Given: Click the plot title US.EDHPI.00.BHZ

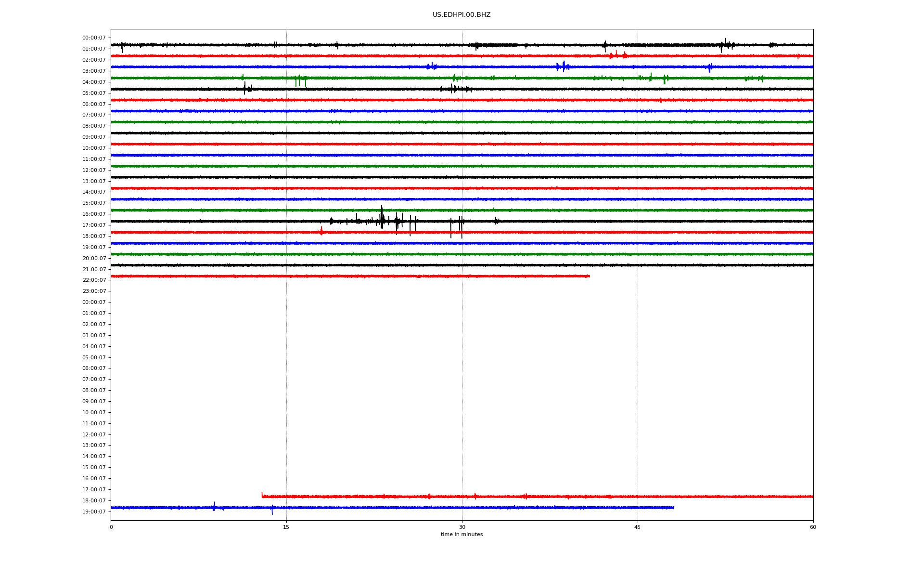Looking at the screenshot, I should coord(462,15).
